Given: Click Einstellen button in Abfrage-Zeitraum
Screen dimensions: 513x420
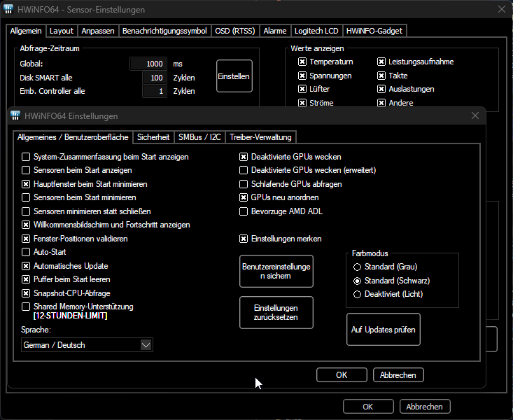Looking at the screenshot, I should tap(234, 76).
